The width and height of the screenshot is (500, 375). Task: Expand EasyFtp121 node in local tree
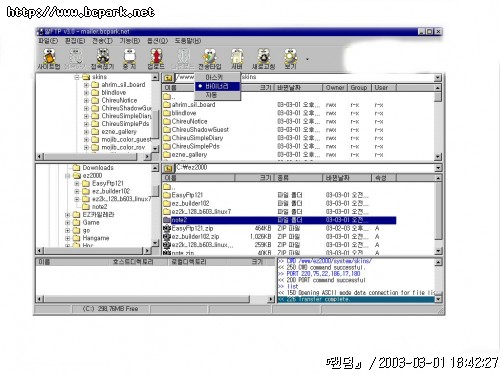(77, 183)
